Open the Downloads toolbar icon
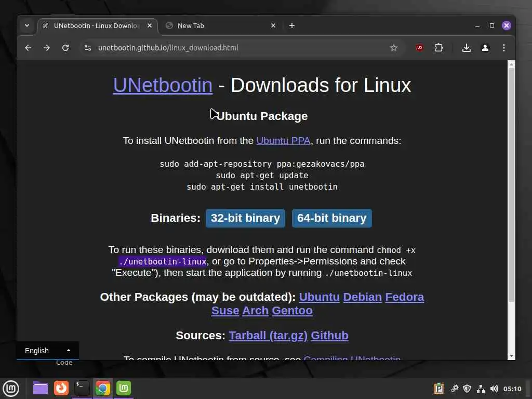Viewport: 532px width, 399px height. [467, 48]
